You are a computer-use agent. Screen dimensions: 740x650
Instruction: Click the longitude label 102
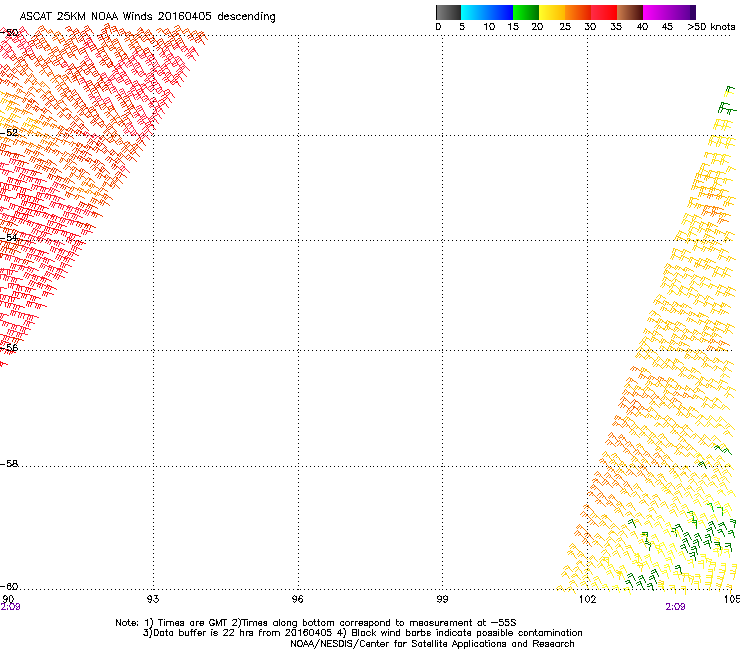point(587,599)
